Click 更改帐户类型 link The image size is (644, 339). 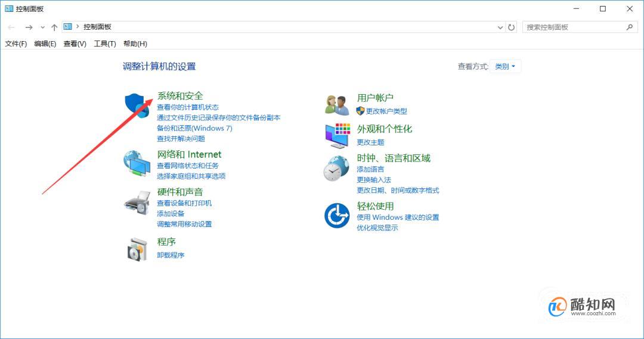click(x=386, y=111)
